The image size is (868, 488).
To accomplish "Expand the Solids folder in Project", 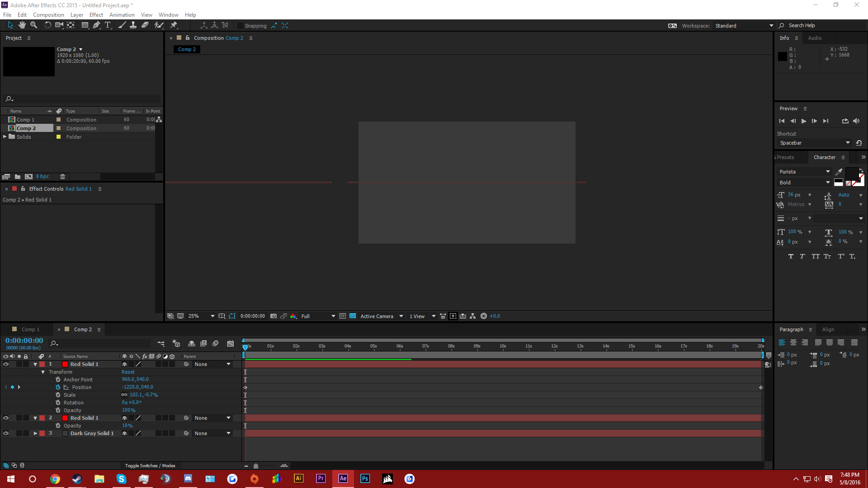I will click(x=5, y=136).
